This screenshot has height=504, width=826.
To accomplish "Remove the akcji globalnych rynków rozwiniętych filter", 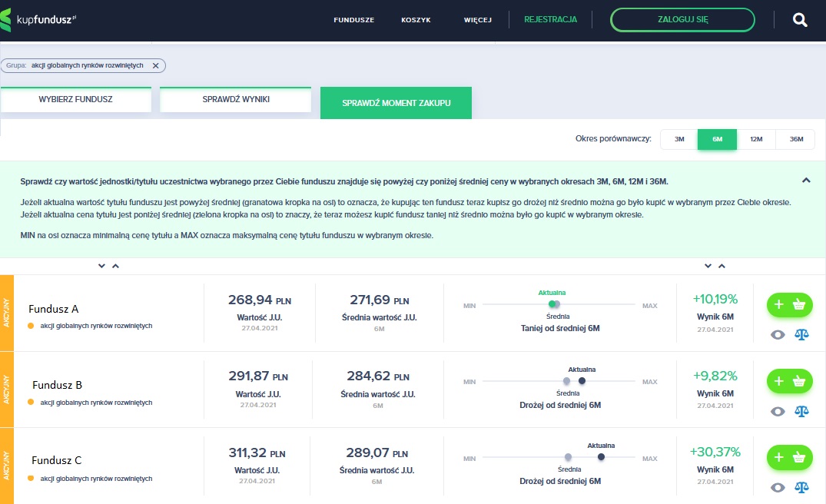I will (155, 66).
